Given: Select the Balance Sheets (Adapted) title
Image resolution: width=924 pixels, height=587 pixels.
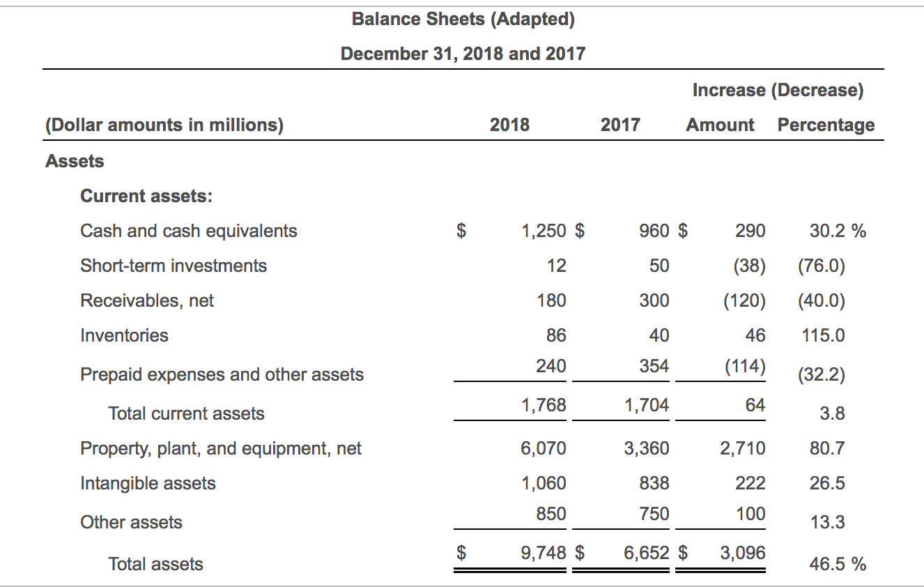Looking at the screenshot, I should click(x=462, y=19).
